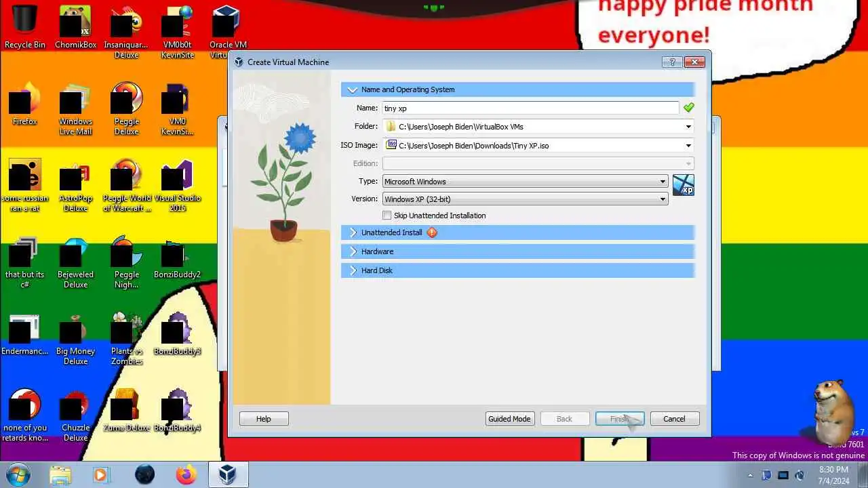Select the Endermanc... desktop icon
The image size is (868, 488).
point(24,333)
